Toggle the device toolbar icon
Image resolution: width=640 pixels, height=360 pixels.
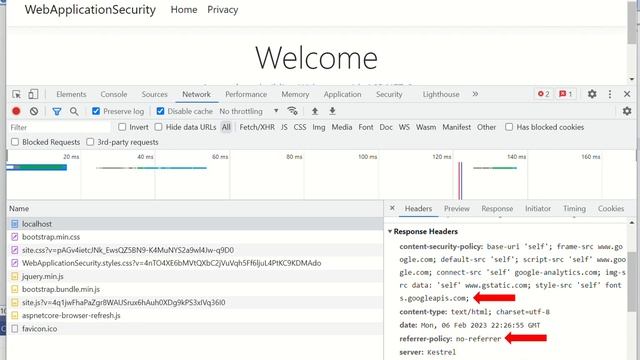(33, 94)
